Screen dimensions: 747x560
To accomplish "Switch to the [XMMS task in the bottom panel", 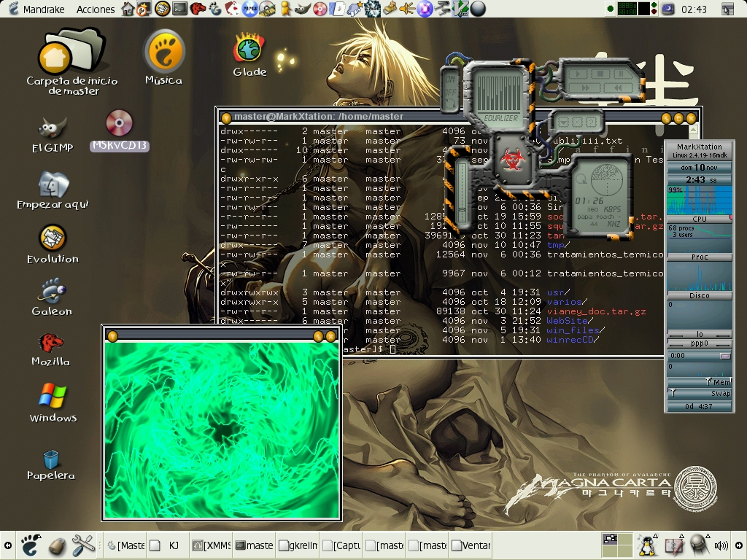I will [211, 545].
